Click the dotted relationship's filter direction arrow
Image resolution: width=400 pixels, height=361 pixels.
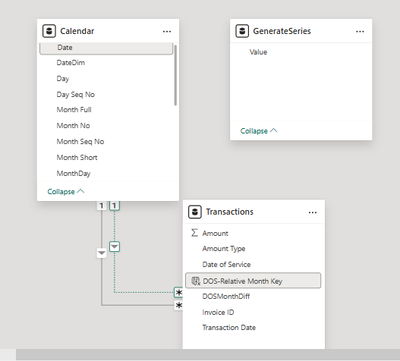(x=114, y=247)
